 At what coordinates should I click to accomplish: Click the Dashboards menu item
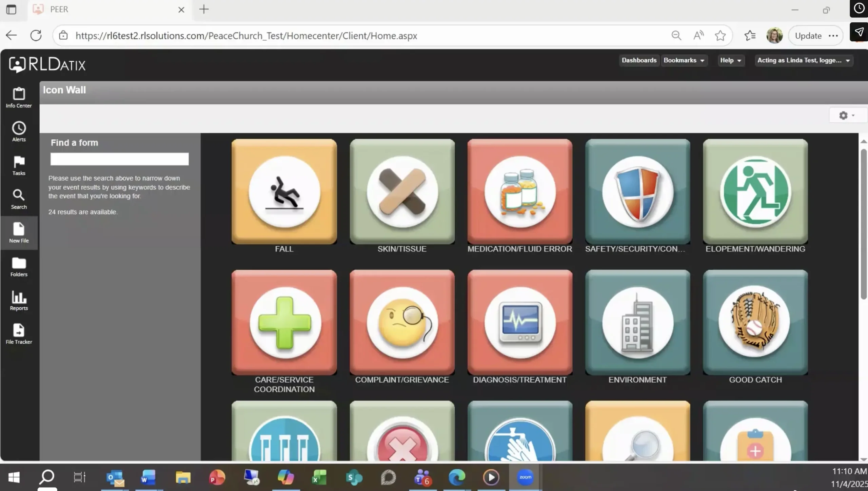[639, 60]
